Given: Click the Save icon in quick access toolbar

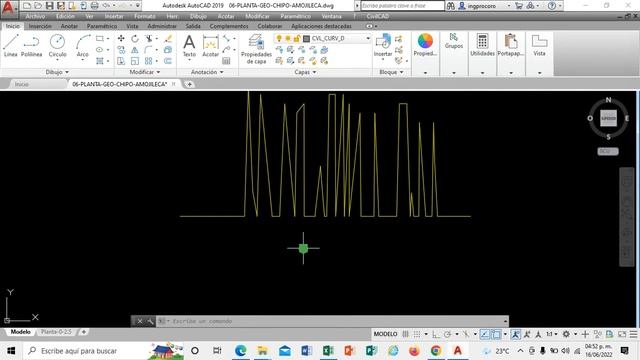Looking at the screenshot, I should click(49, 6).
